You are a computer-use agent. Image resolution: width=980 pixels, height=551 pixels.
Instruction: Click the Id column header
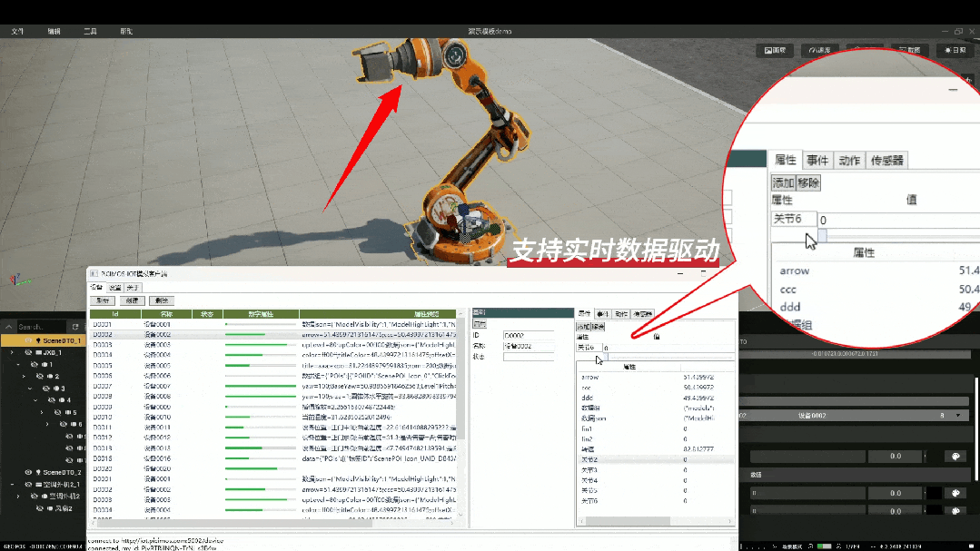(115, 313)
